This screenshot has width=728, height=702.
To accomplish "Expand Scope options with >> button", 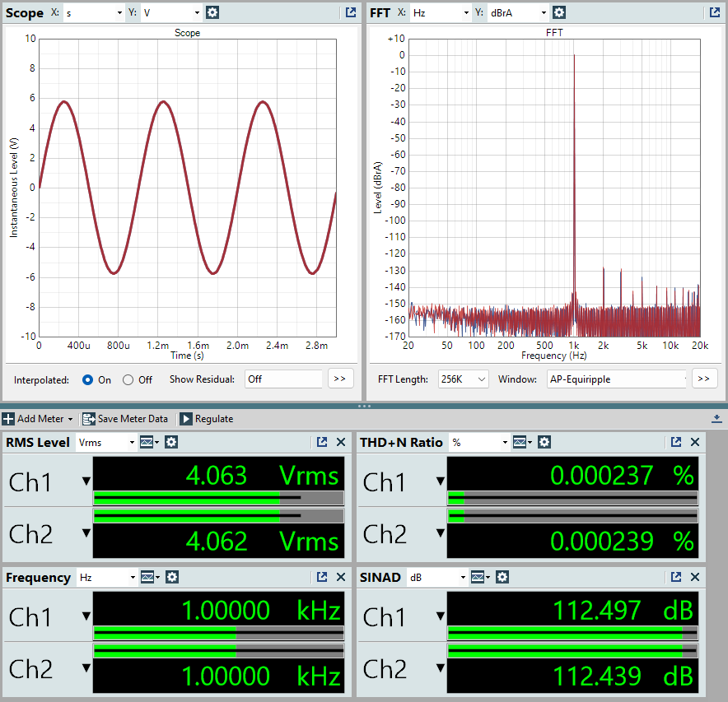I will click(x=340, y=379).
